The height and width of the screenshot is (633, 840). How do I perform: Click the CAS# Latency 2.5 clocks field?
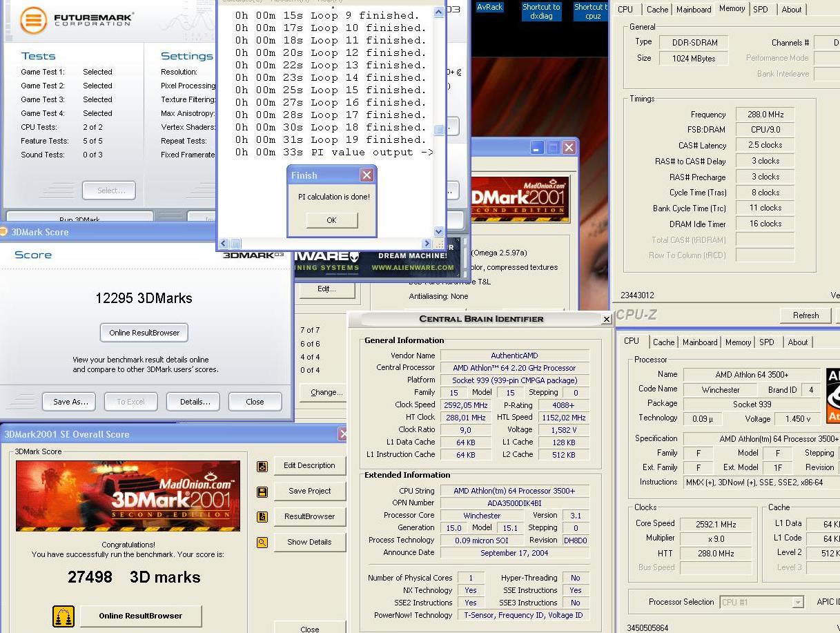[765, 146]
